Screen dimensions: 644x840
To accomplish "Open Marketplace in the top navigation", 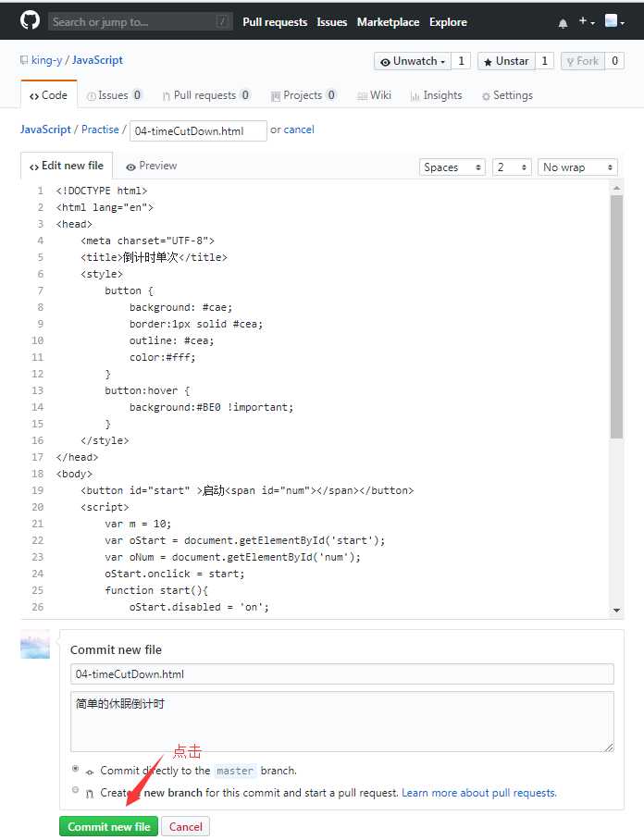I will tap(388, 22).
